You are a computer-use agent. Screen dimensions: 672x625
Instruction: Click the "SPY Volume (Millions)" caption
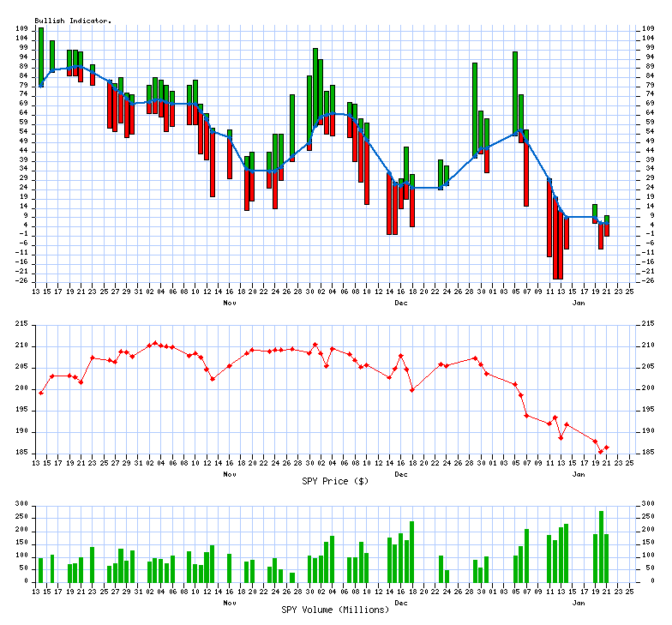[335, 610]
